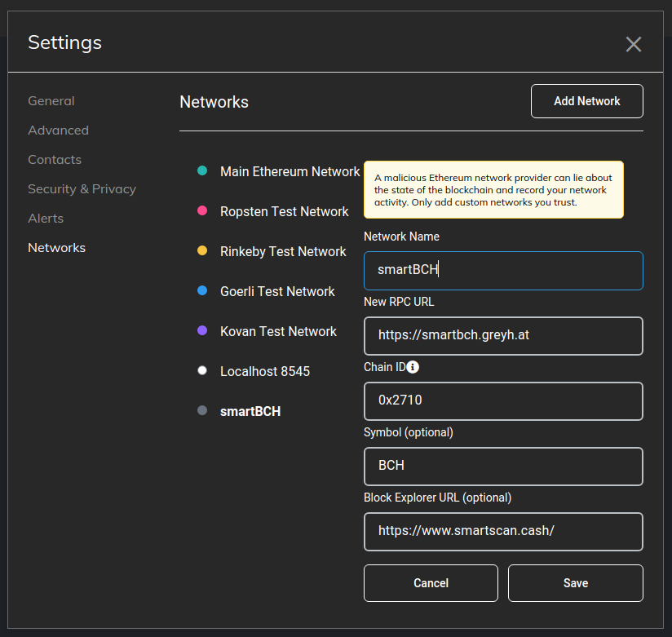Click the New RPC URL input field
The image size is (672, 637).
pyautogui.click(x=503, y=336)
